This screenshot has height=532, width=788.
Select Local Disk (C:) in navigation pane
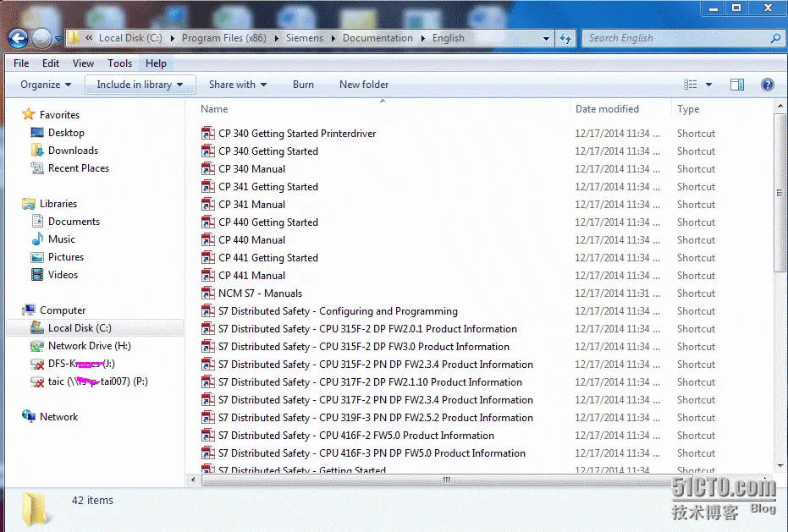pos(95,328)
